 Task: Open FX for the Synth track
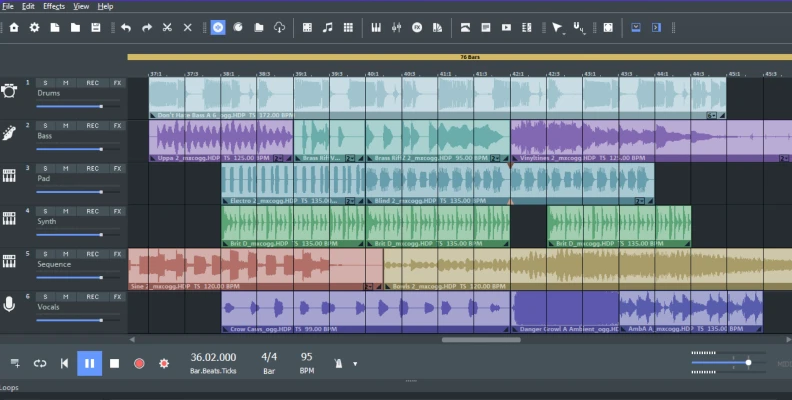point(117,211)
